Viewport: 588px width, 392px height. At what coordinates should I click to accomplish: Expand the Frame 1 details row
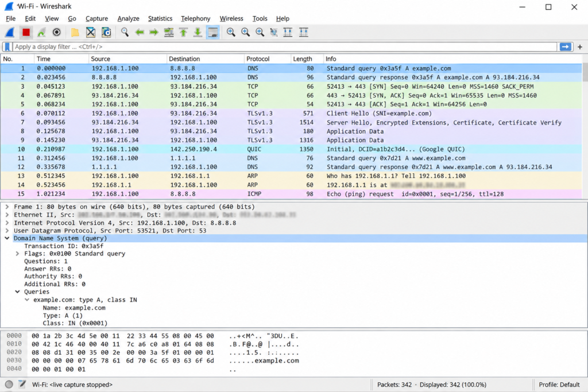pyautogui.click(x=7, y=207)
